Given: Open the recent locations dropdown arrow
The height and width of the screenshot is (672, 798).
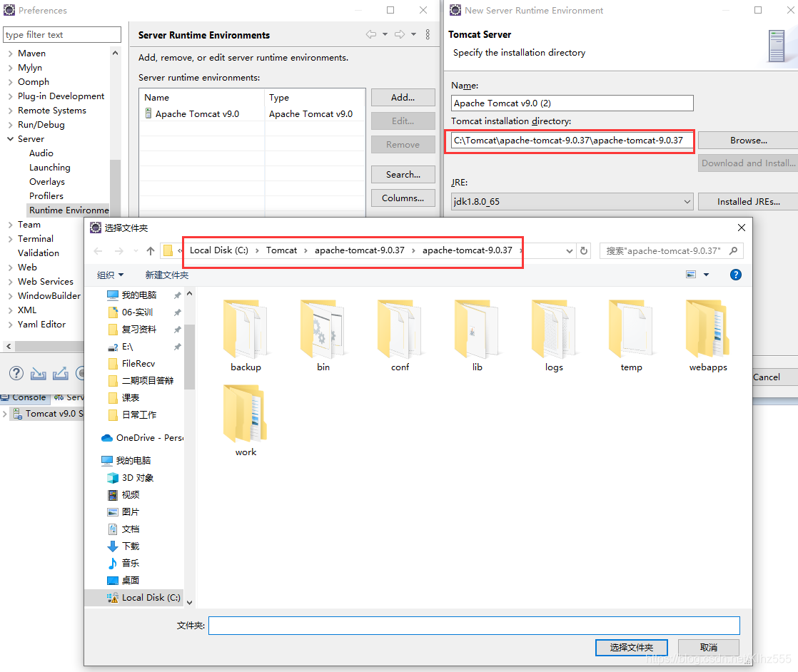Looking at the screenshot, I should tap(136, 251).
